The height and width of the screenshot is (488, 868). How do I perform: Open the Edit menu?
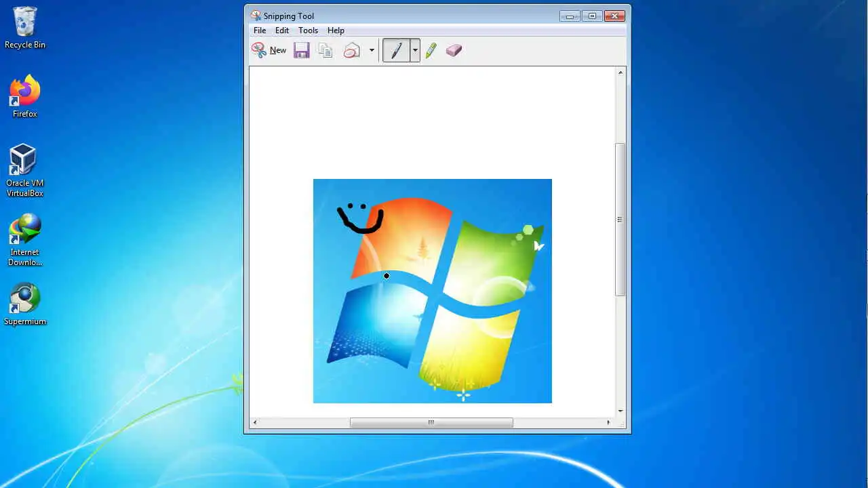[x=282, y=30]
